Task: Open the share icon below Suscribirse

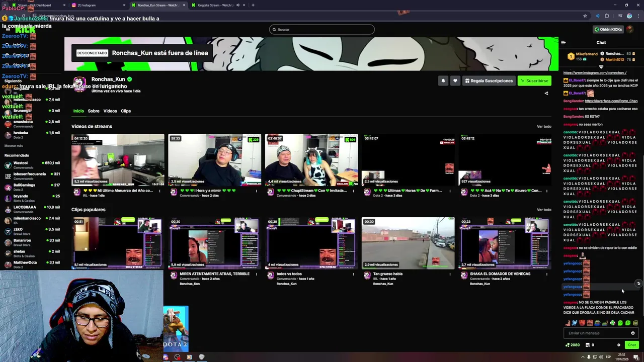Action: pos(546,93)
